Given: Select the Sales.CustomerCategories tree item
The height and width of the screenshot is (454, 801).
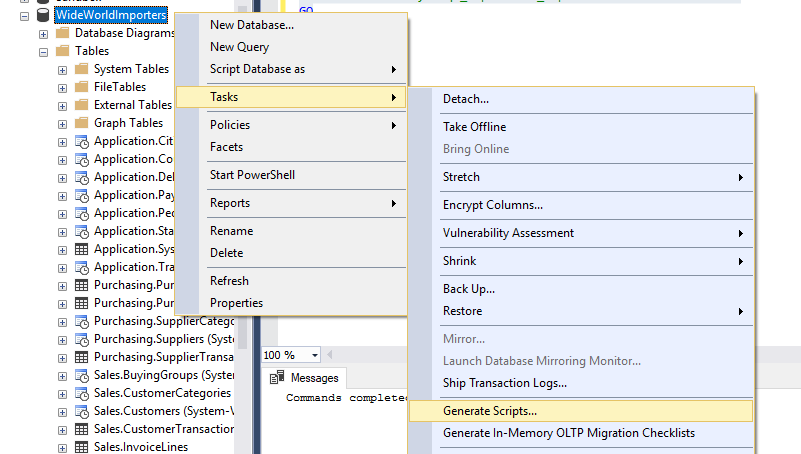Looking at the screenshot, I should coord(148,393).
